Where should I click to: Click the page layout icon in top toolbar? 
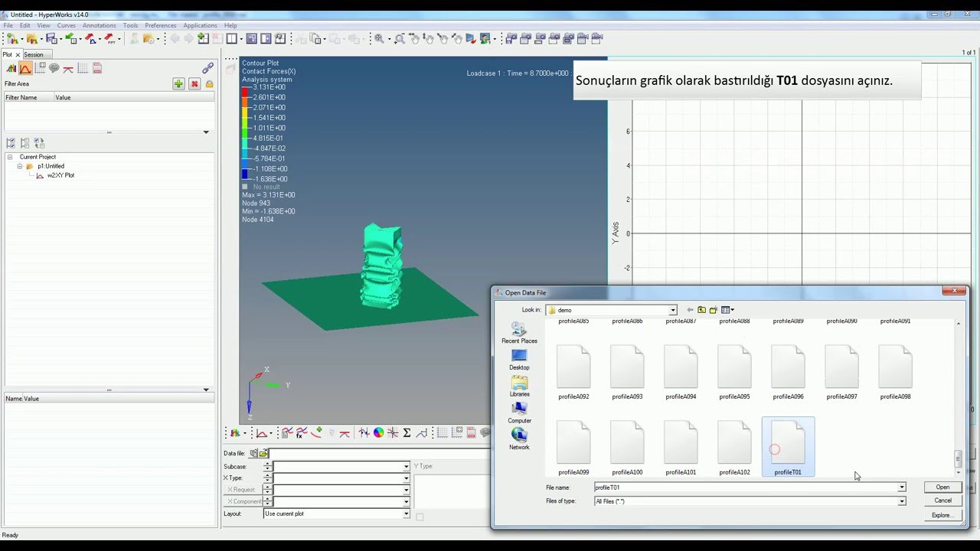(x=231, y=38)
